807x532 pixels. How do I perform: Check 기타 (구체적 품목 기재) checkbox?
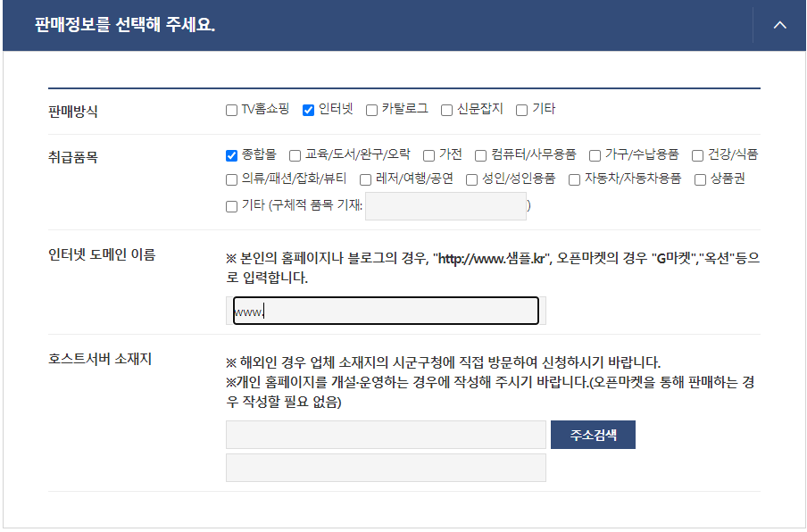(x=231, y=206)
